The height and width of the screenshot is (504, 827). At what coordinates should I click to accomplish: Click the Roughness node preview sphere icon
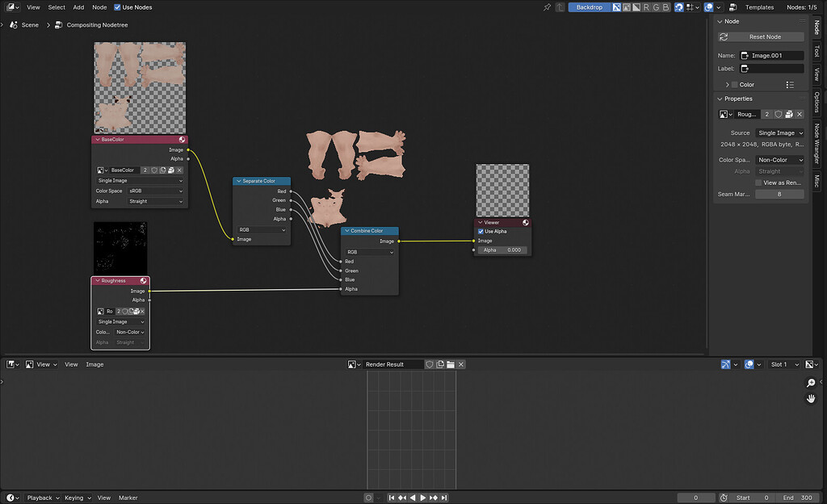pos(144,281)
